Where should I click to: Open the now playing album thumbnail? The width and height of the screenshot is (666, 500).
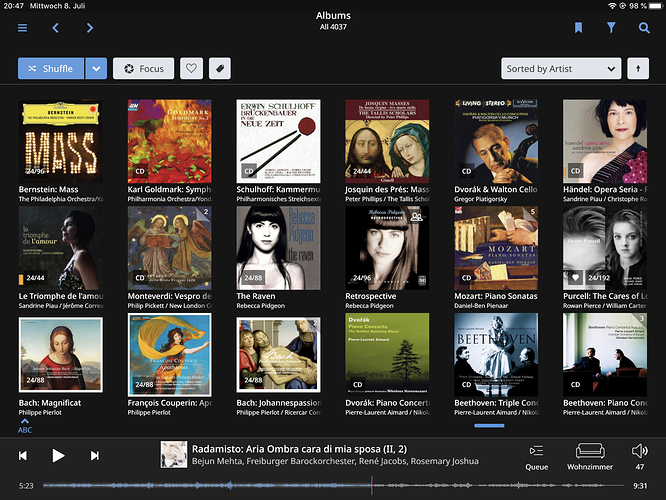[174, 455]
